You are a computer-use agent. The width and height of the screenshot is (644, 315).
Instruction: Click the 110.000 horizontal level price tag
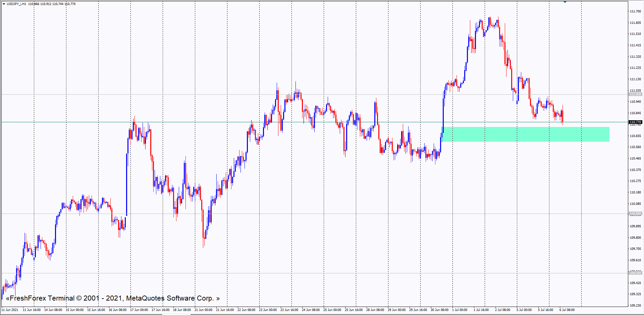click(635, 214)
